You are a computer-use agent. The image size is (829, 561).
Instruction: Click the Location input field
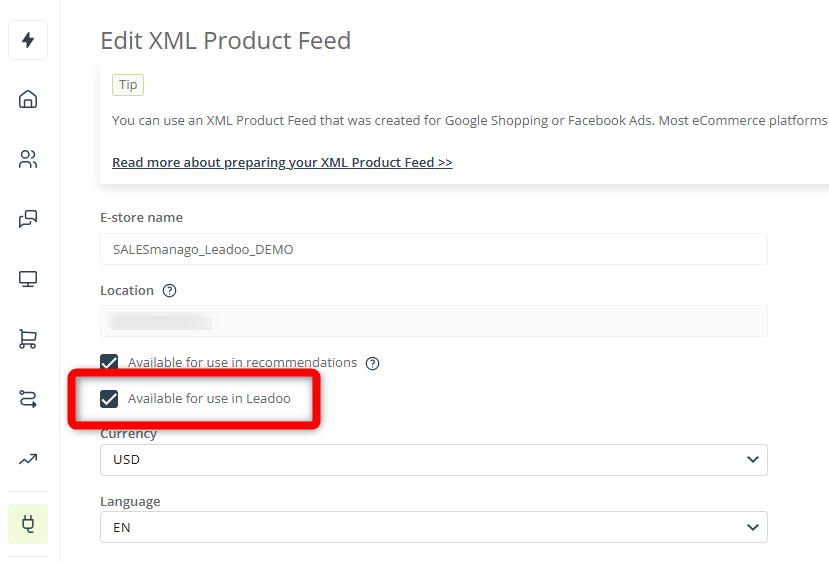(x=434, y=321)
